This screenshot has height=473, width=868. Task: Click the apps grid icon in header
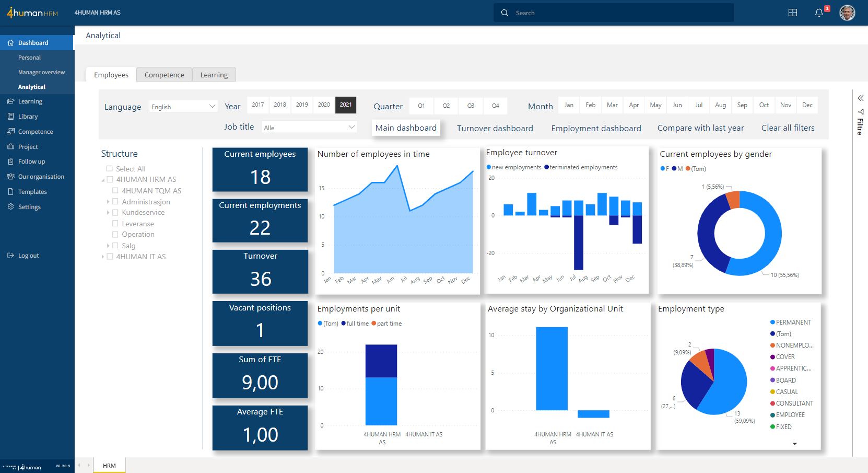tap(792, 13)
